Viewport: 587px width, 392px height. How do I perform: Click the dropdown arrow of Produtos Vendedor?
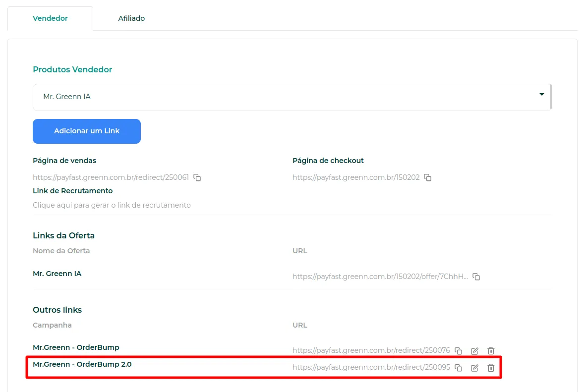click(542, 94)
